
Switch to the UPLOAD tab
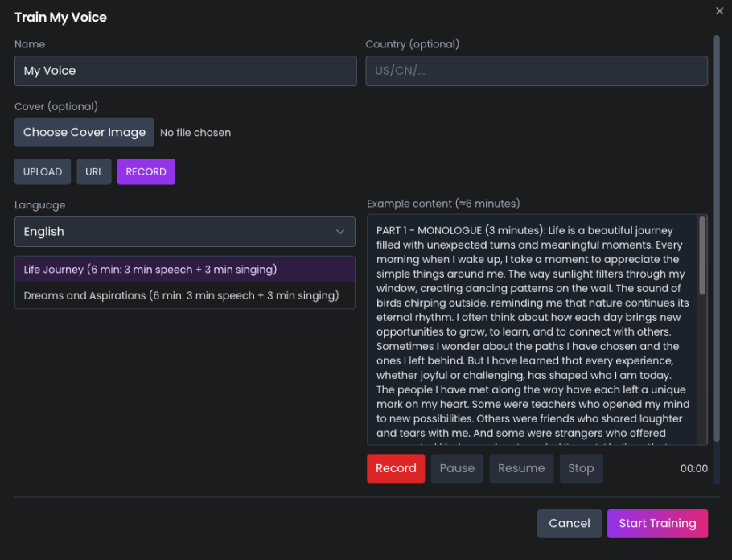(43, 171)
